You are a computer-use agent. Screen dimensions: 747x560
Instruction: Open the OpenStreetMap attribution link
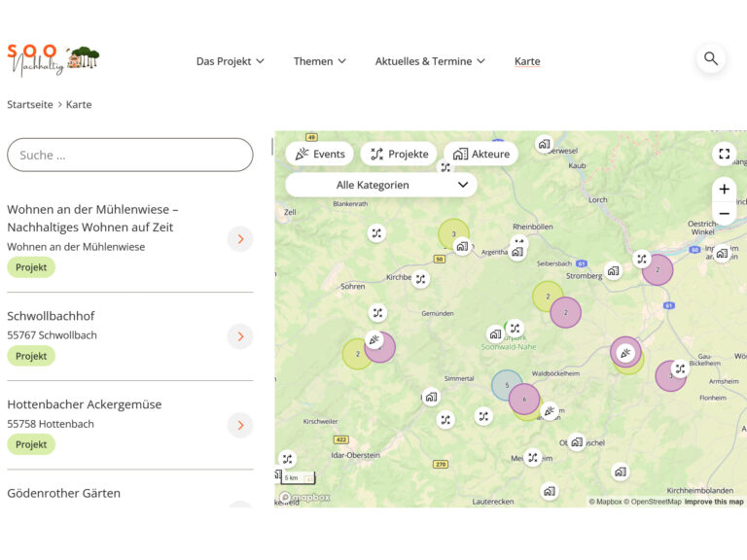click(x=653, y=502)
